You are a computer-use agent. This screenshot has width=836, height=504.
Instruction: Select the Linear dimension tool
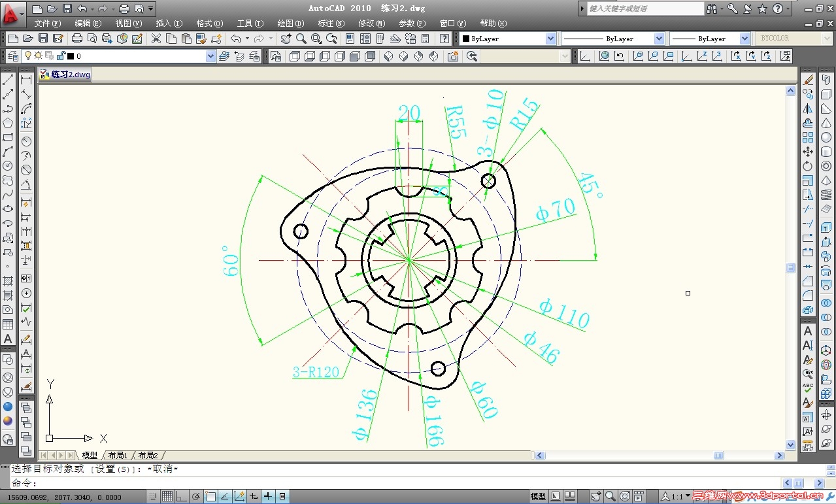coord(26,80)
